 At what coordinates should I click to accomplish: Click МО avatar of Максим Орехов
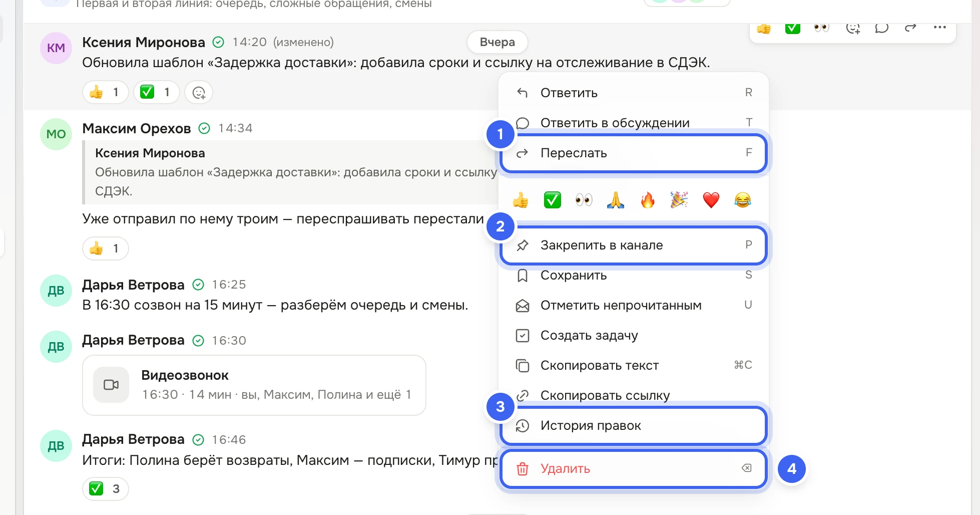[x=56, y=134]
